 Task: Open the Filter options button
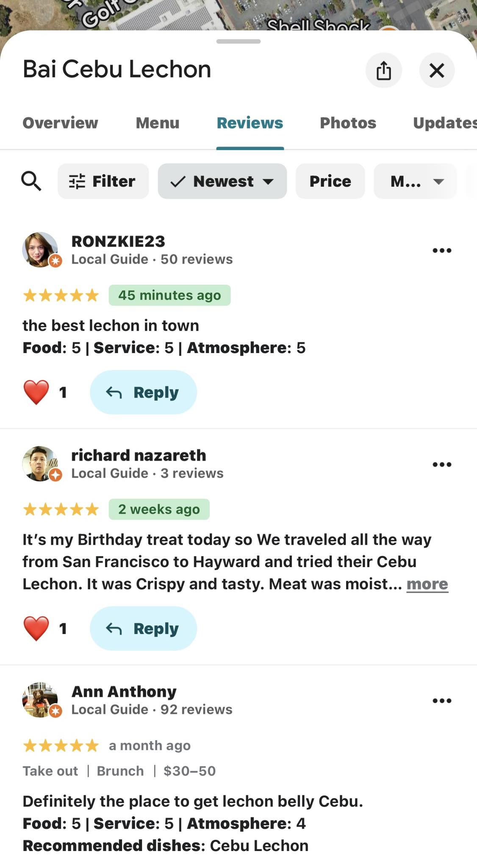[x=103, y=181]
